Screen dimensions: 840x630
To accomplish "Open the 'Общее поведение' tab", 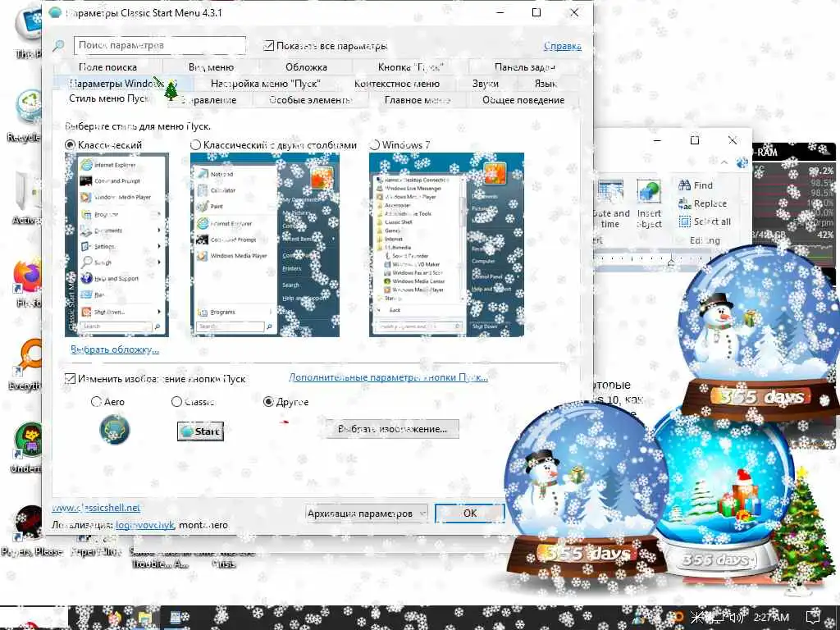I will point(523,100).
